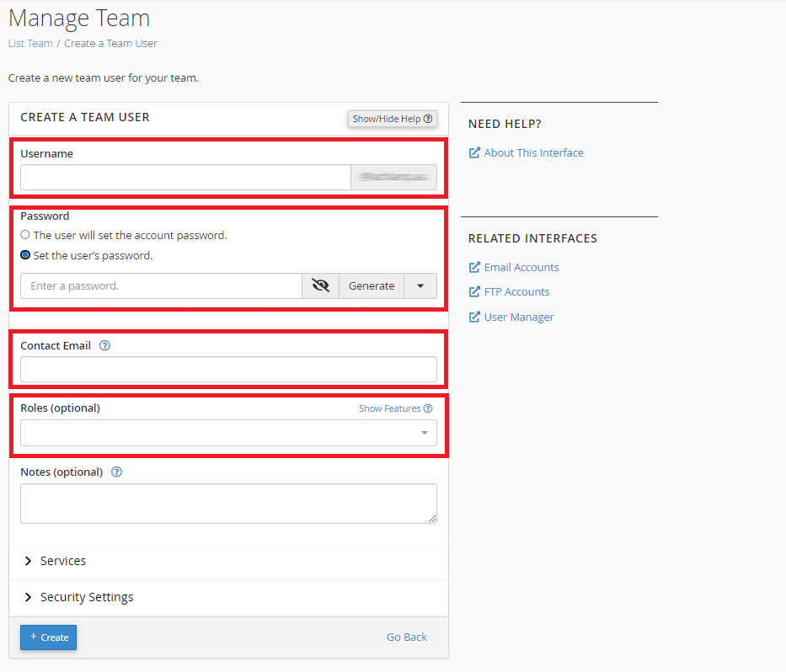Image resolution: width=786 pixels, height=672 pixels.
Task: Open the Generate password options arrow
Action: point(420,285)
